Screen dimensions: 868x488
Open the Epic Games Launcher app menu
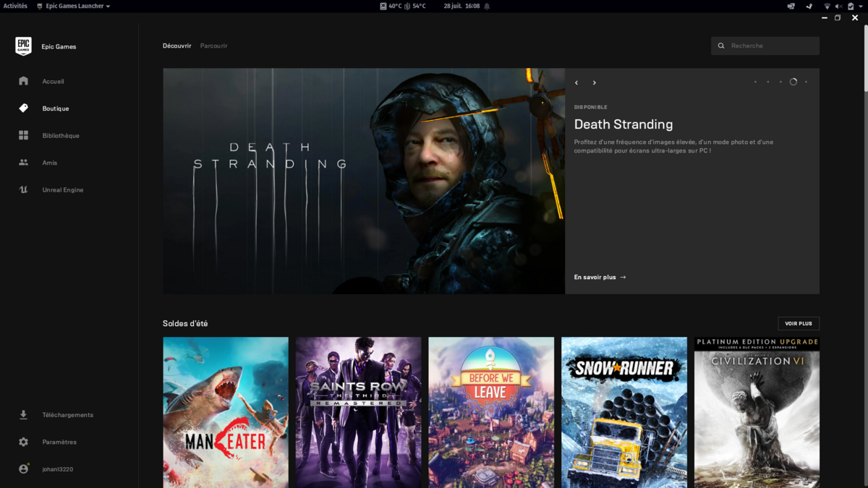click(74, 6)
